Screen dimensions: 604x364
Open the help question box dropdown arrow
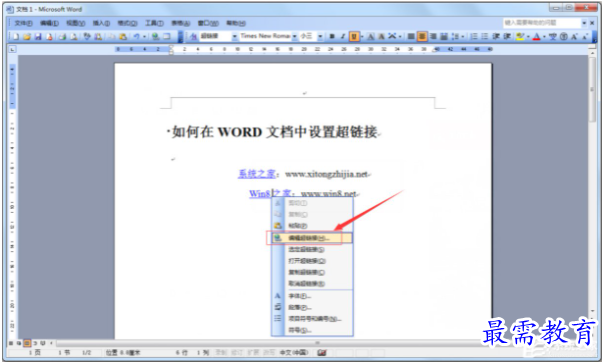coord(584,23)
